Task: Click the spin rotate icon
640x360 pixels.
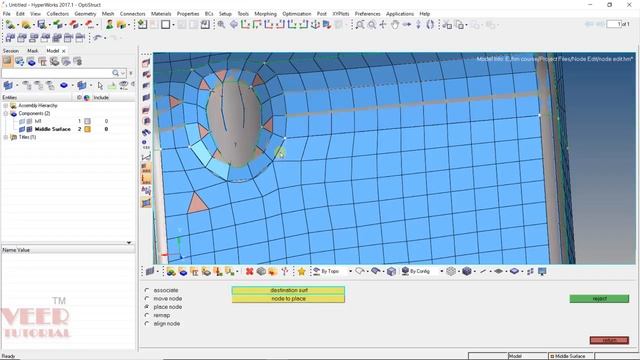Action: point(430,25)
